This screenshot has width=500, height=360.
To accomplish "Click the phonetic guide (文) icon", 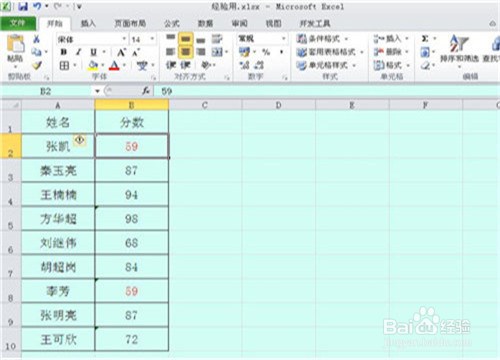I will click(142, 65).
